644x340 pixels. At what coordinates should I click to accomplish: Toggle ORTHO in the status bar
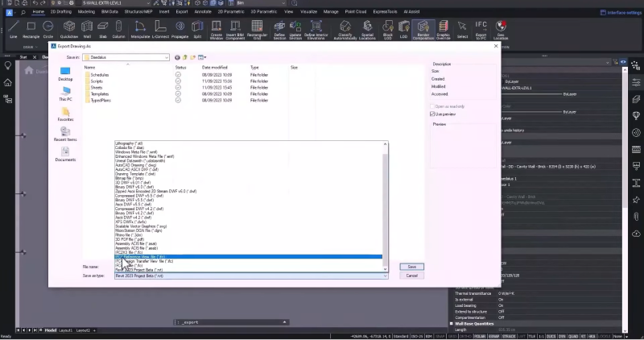465,336
